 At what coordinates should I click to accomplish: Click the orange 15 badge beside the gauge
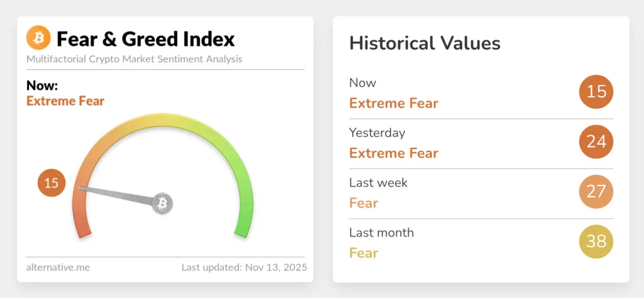pos(51,183)
